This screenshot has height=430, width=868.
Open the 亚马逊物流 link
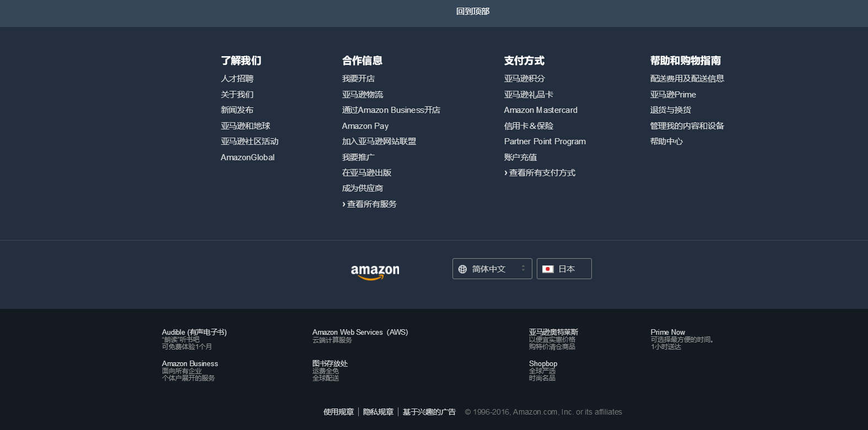click(x=363, y=95)
